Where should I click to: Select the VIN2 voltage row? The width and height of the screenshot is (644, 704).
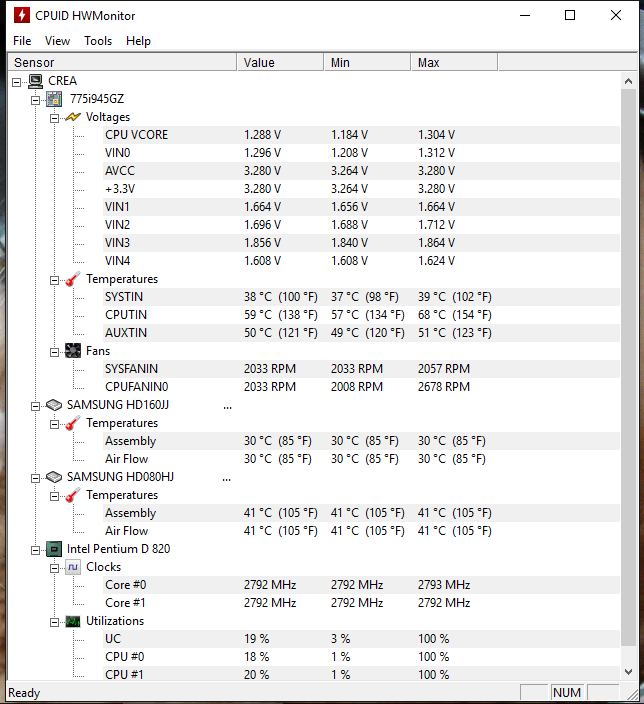[x=362, y=225]
